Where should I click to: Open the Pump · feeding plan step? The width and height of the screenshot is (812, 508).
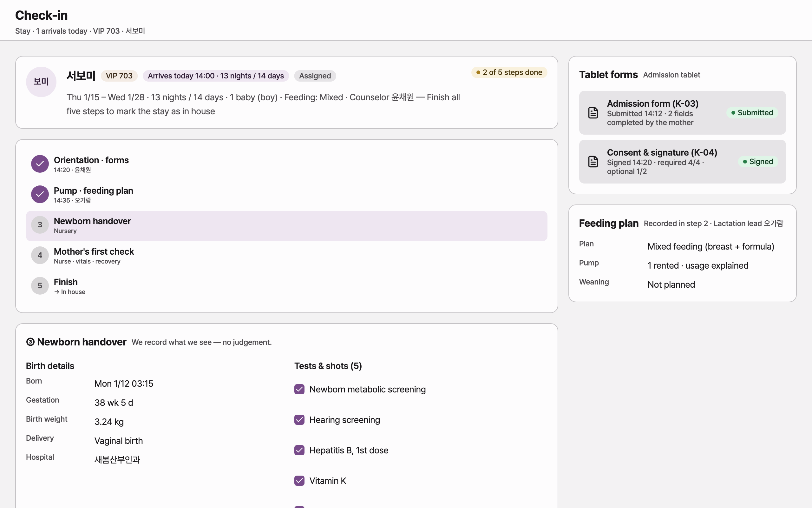pos(286,195)
